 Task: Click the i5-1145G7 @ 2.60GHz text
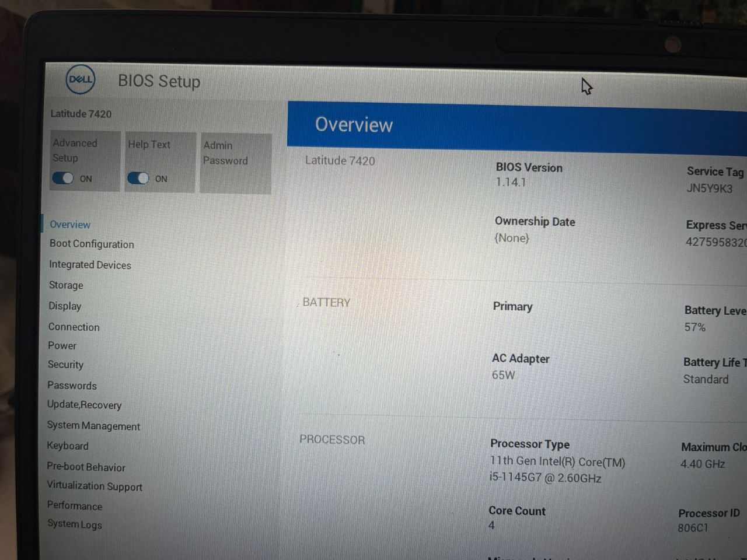coord(545,478)
